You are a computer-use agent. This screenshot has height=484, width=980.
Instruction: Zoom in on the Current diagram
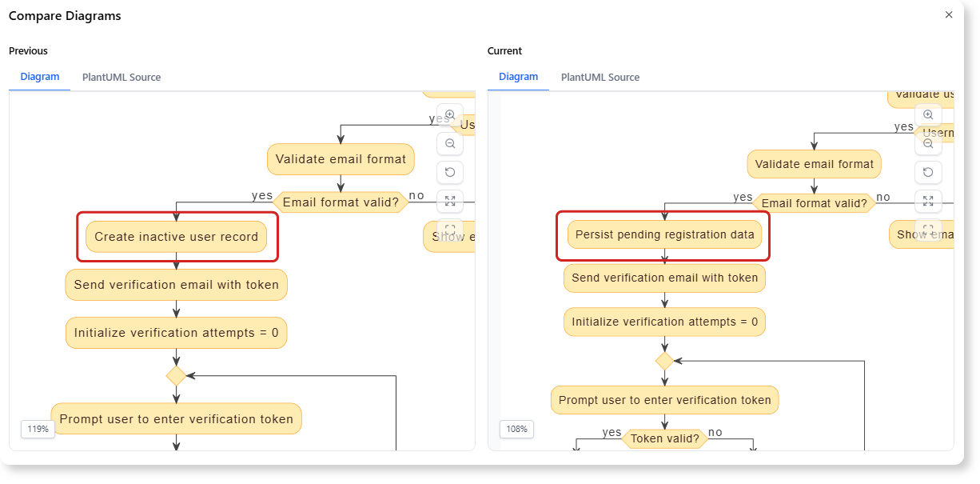pos(928,114)
